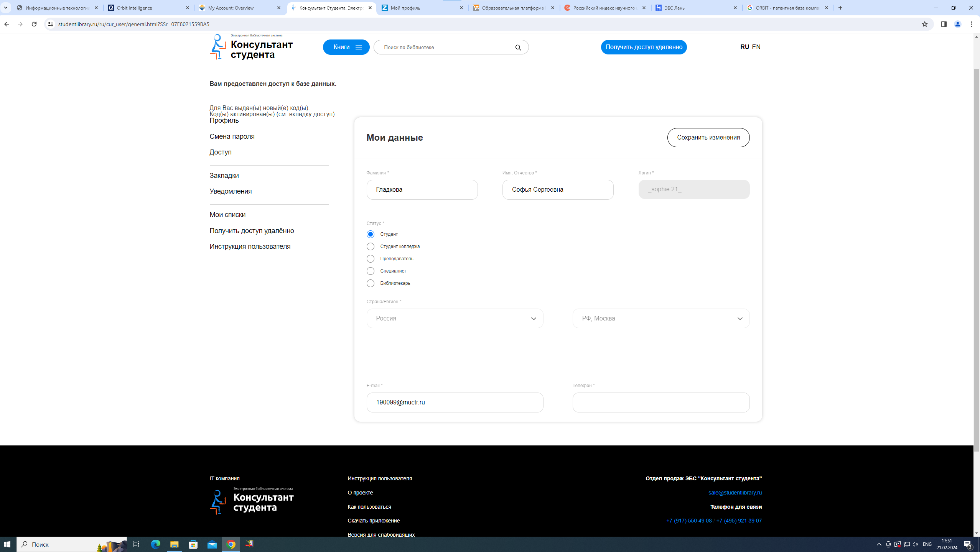The height and width of the screenshot is (552, 980).
Task: Open Mail app from taskbar
Action: (x=212, y=544)
